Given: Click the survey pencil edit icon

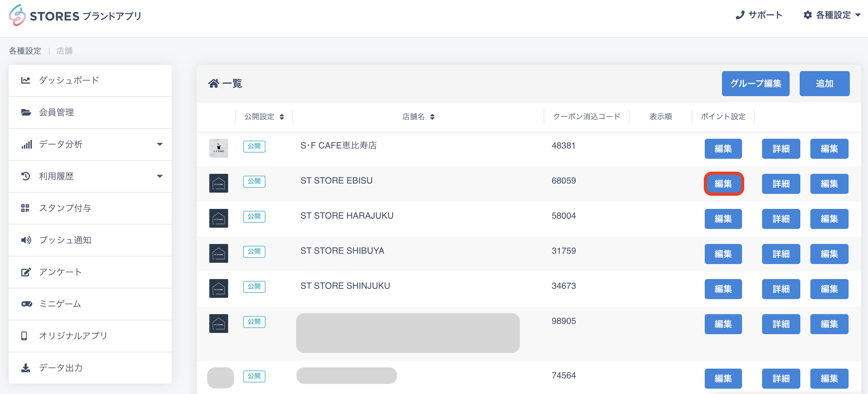Looking at the screenshot, I should [26, 272].
